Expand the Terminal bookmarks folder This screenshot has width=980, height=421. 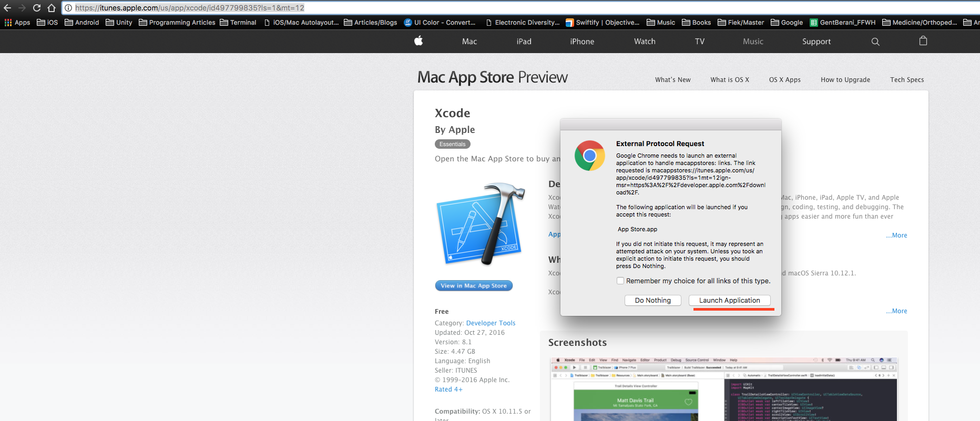click(238, 23)
